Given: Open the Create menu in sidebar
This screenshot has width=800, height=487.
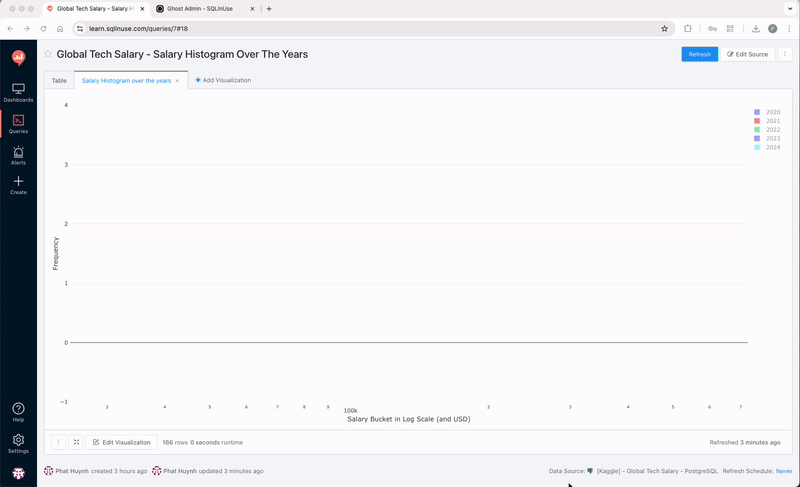Looking at the screenshot, I should 18,185.
